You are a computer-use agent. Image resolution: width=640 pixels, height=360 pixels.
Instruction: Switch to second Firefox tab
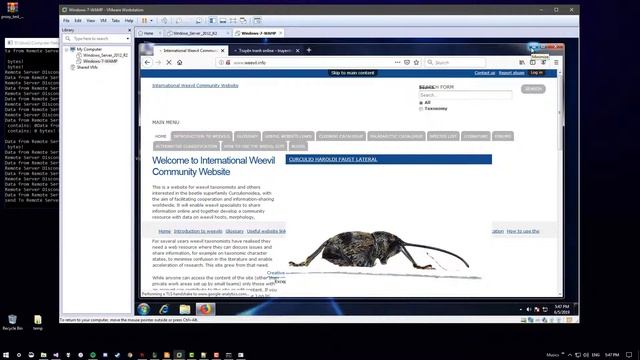pyautogui.click(x=265, y=51)
